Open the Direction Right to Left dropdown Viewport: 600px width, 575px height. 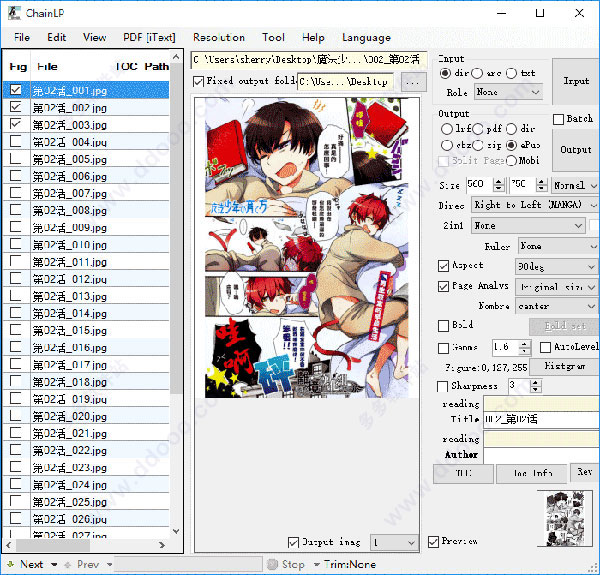(535, 205)
